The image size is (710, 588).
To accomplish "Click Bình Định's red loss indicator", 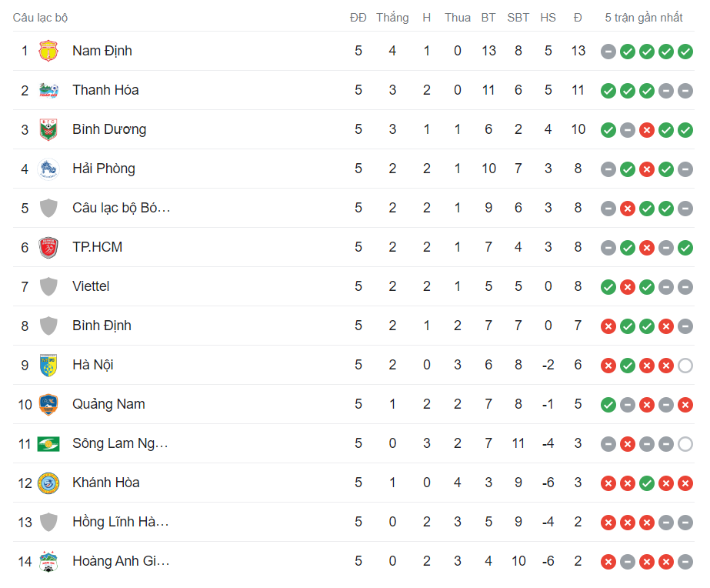I will (x=608, y=326).
